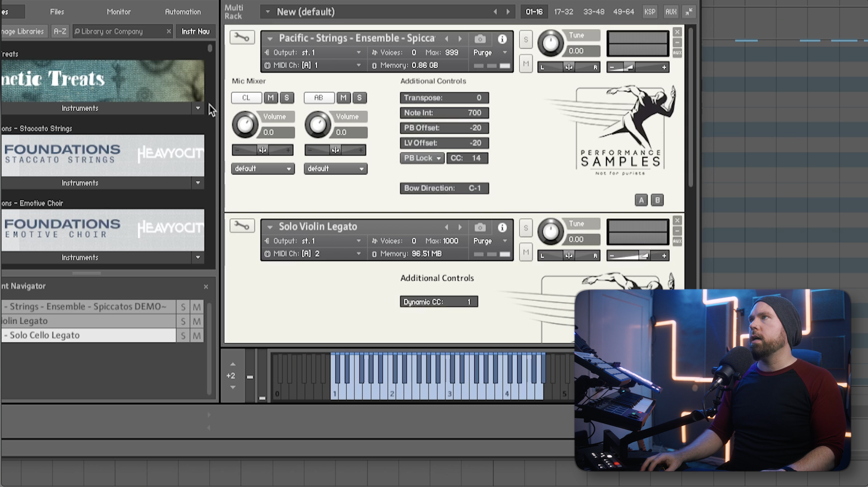The width and height of the screenshot is (868, 487).
Task: Select performance view A button
Action: click(641, 200)
